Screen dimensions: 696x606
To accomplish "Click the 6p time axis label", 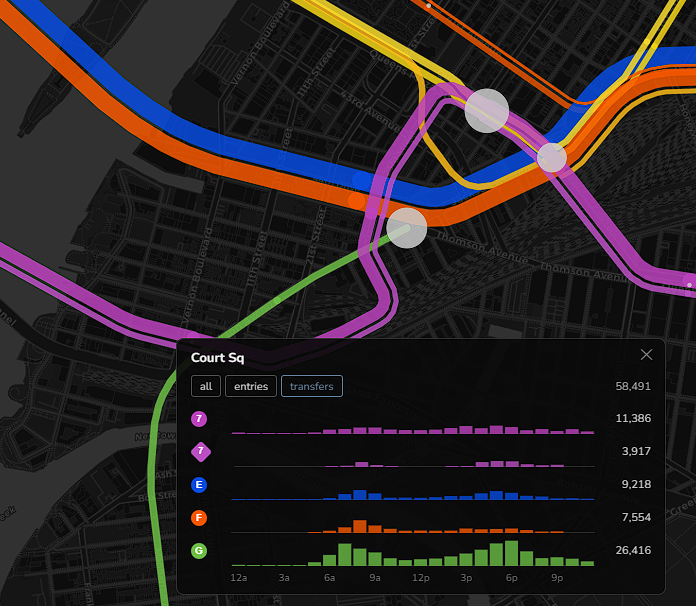I will (x=511, y=578).
